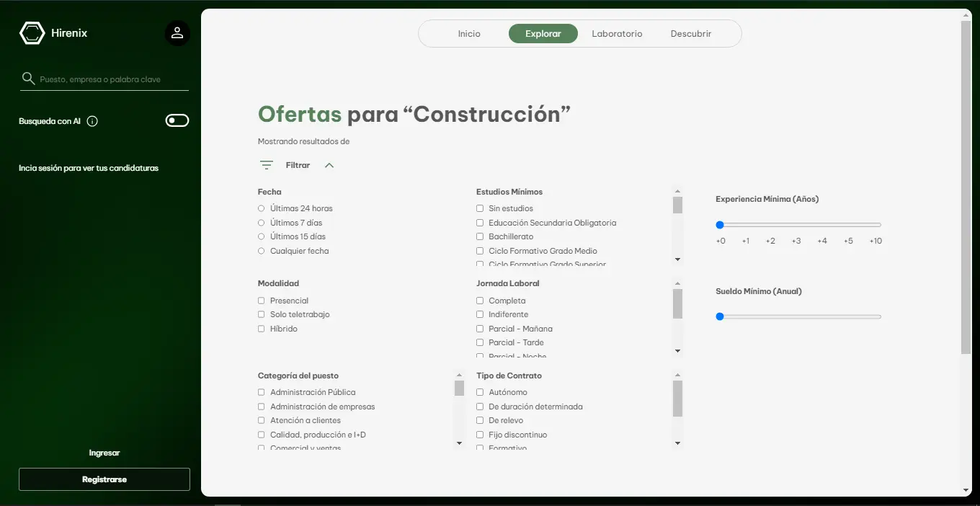Click the Hirenix hexagon logo icon

click(x=32, y=32)
